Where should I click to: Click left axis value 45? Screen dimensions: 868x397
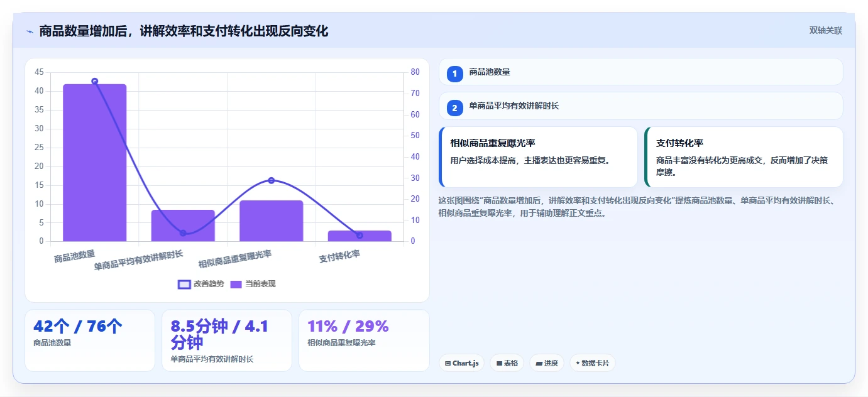tap(40, 72)
